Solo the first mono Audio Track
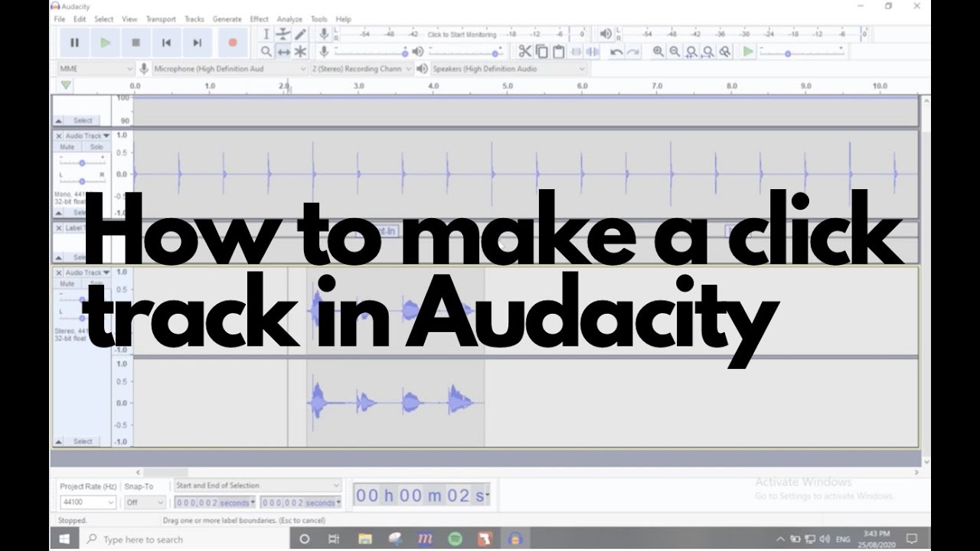The height and width of the screenshot is (551, 980). click(96, 147)
